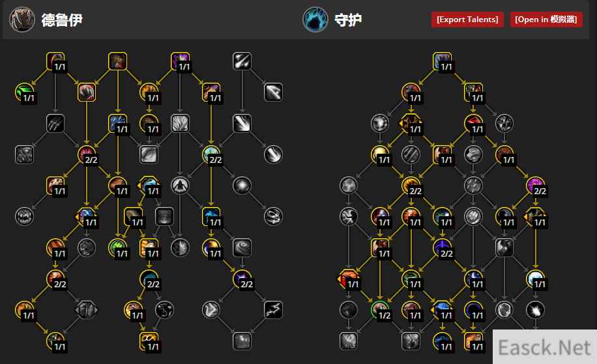Open the build in 模拟器
The image size is (597, 364).
[x=546, y=20]
